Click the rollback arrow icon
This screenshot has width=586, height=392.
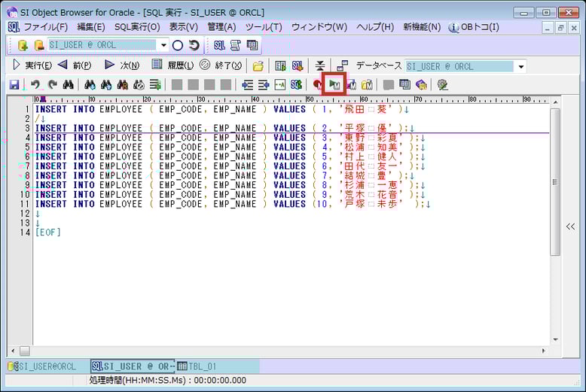tap(194, 45)
